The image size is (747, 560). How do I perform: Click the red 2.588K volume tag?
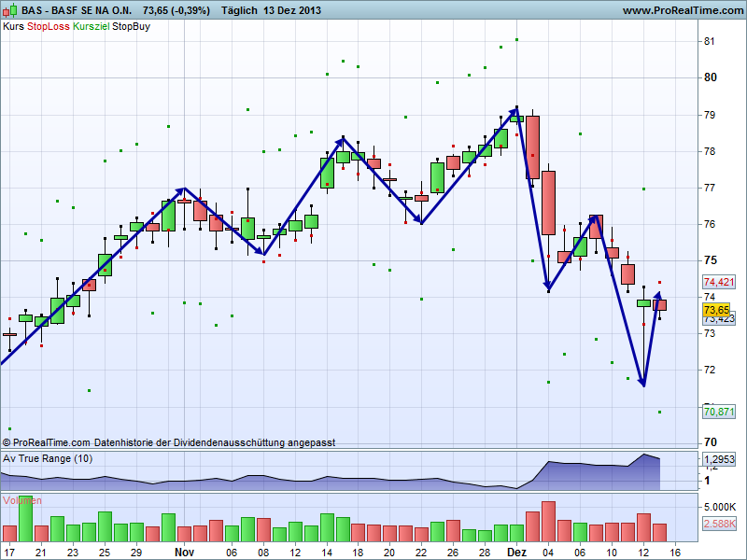point(719,524)
